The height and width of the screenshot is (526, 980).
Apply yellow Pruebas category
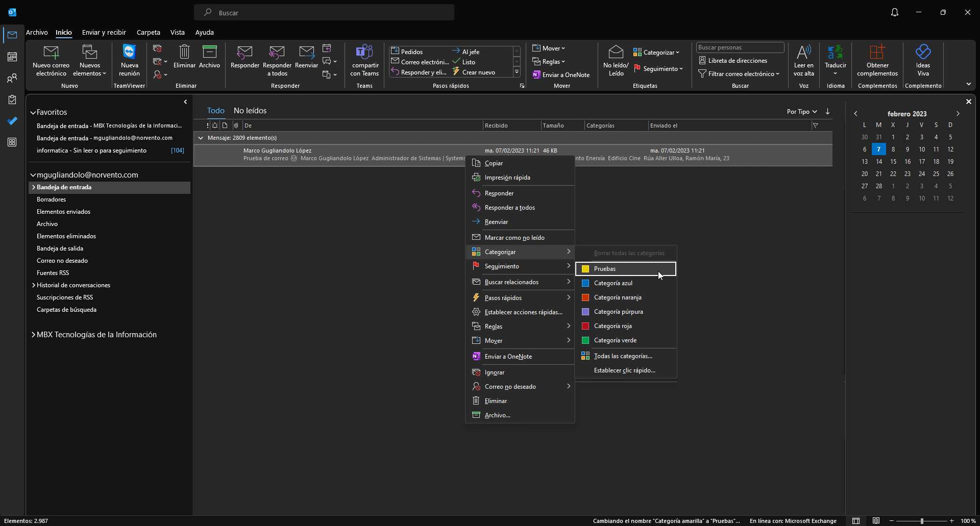tap(625, 269)
